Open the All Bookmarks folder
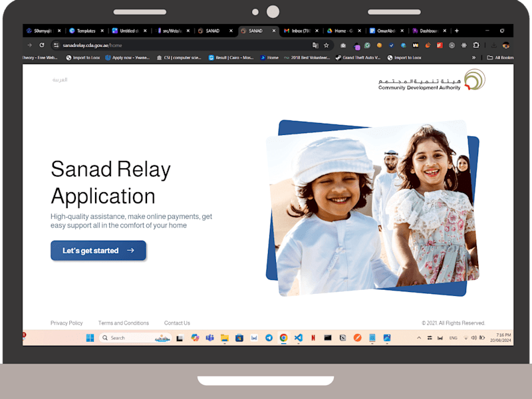 click(500, 58)
